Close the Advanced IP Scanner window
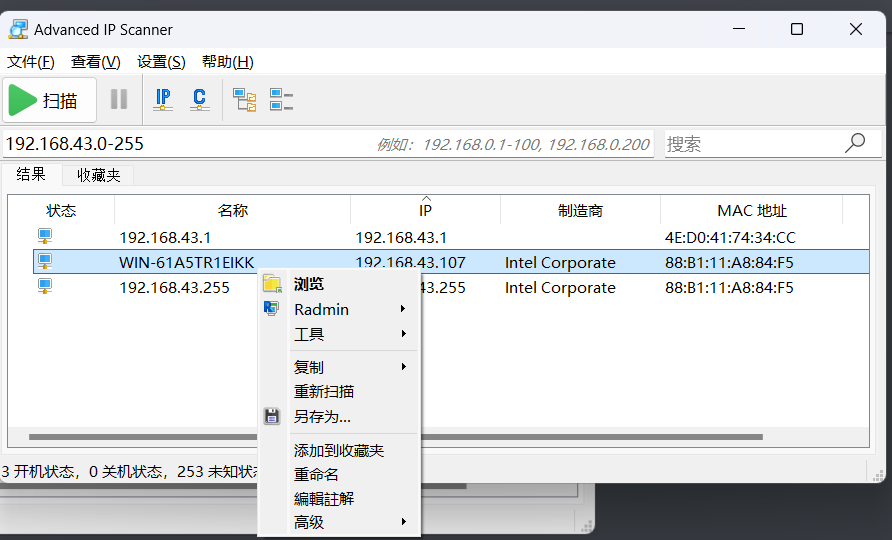The width and height of the screenshot is (892, 540). pos(856,29)
